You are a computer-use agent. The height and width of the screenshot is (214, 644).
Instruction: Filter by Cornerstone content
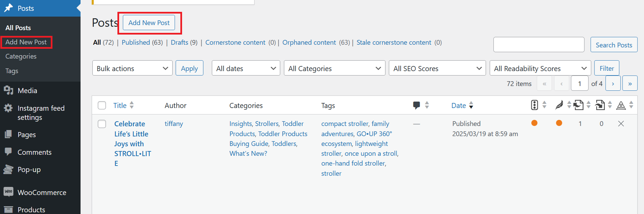tap(235, 42)
